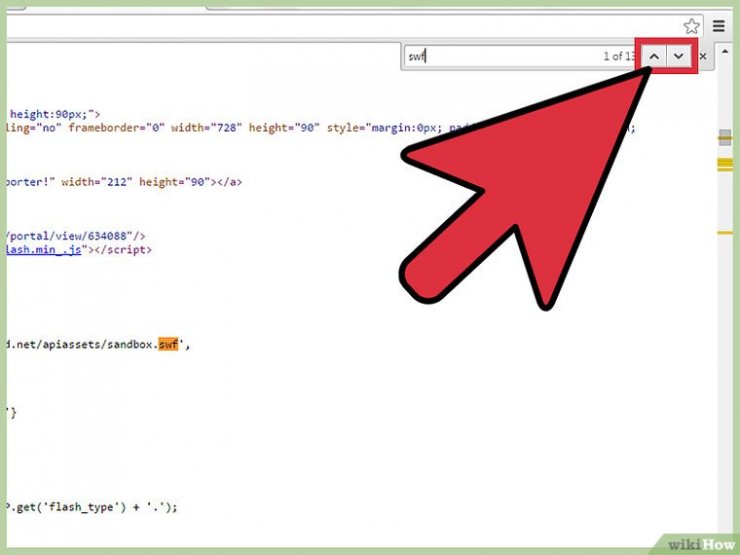Click the highlighted swf match
Screen dimensions: 740x555
click(168, 345)
